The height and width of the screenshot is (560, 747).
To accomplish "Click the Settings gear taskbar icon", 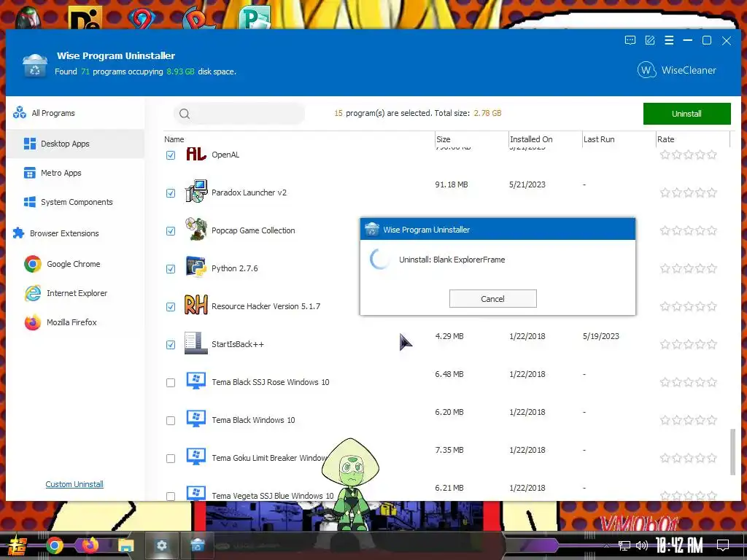I will click(x=162, y=545).
